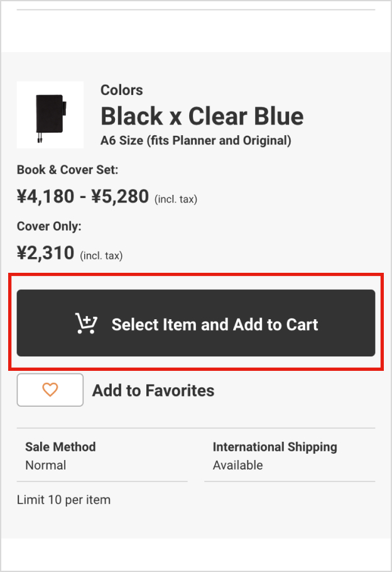392x572 pixels.
Task: Click the (incl. tax) note beside ¥2,310
Action: (x=101, y=255)
